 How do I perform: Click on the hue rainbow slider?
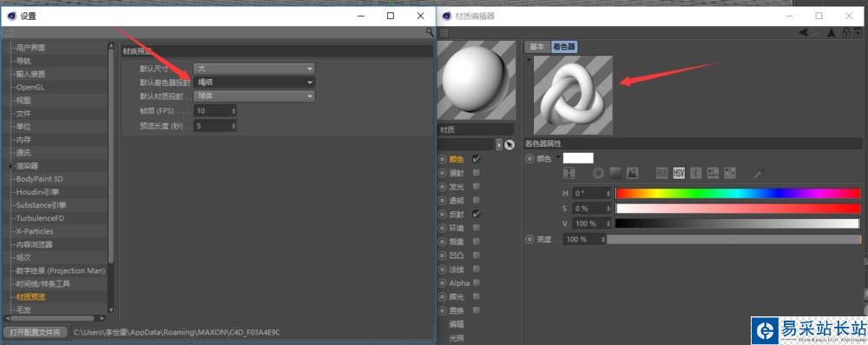[x=738, y=194]
